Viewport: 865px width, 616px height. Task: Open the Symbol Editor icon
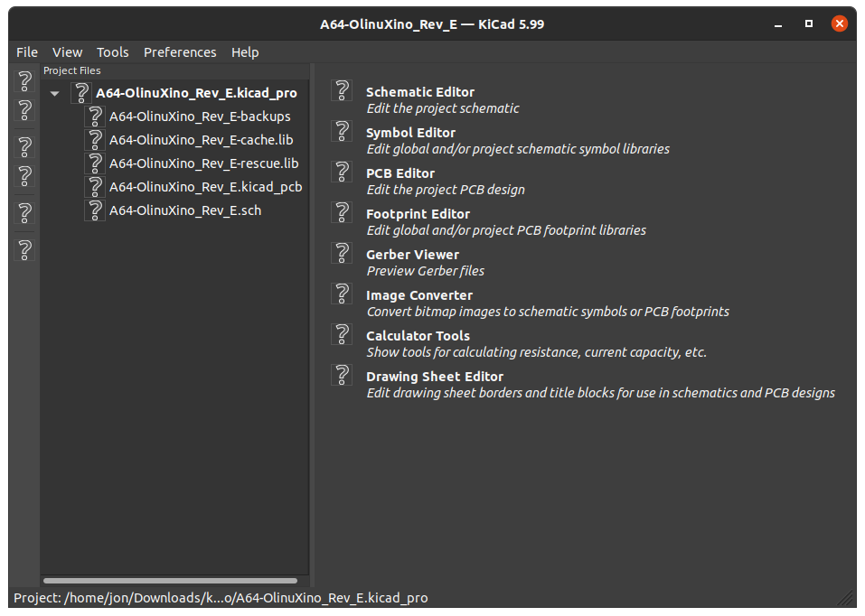point(343,131)
